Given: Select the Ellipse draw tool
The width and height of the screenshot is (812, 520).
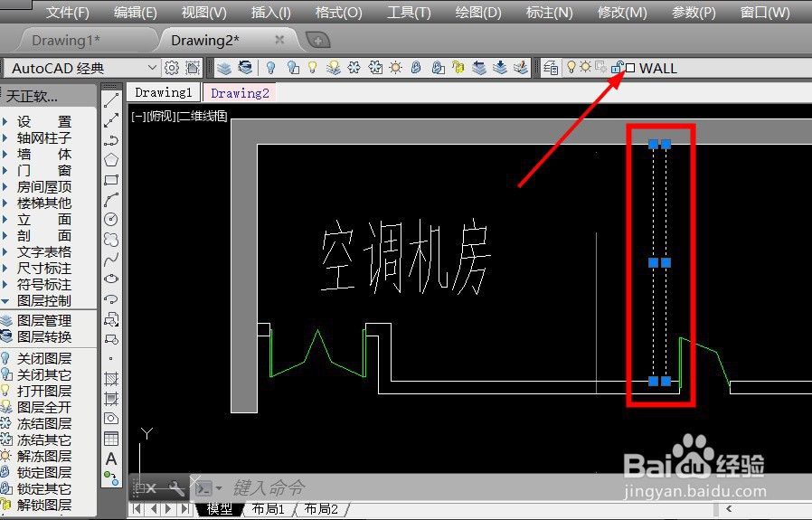Looking at the screenshot, I should (111, 279).
